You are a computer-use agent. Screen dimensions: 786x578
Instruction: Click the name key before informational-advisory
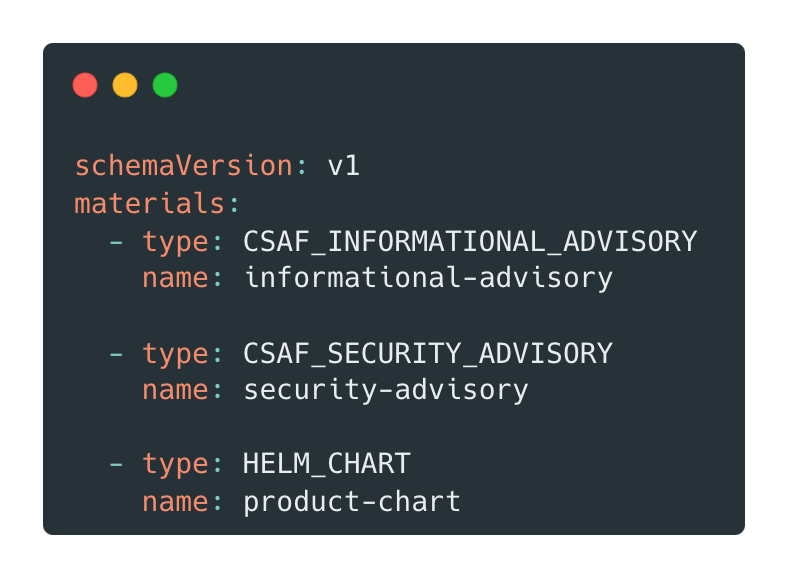[x=176, y=278]
